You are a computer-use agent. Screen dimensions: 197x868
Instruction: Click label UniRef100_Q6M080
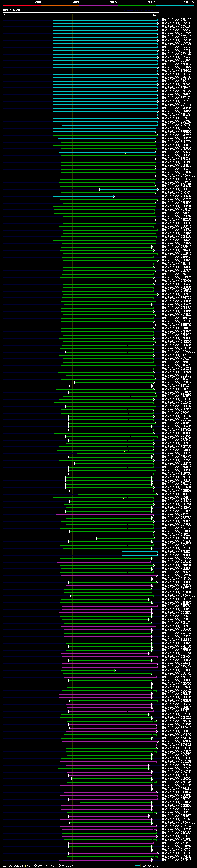(x=177, y=656)
